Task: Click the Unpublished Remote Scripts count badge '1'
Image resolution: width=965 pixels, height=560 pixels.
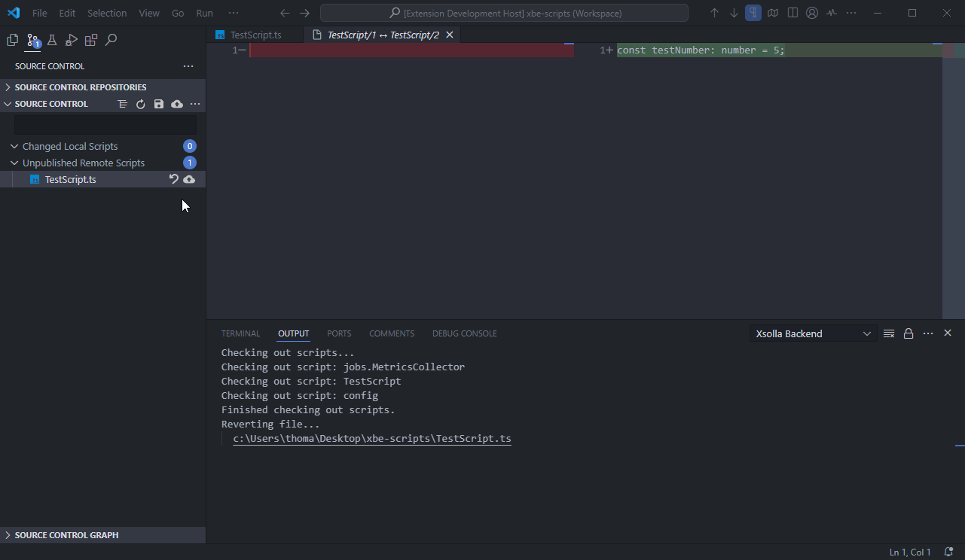Action: (190, 163)
